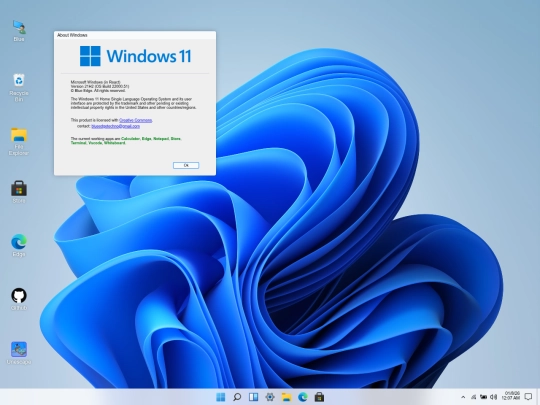Open the Blue user desktop icon
540x405 pixels.
tap(19, 30)
